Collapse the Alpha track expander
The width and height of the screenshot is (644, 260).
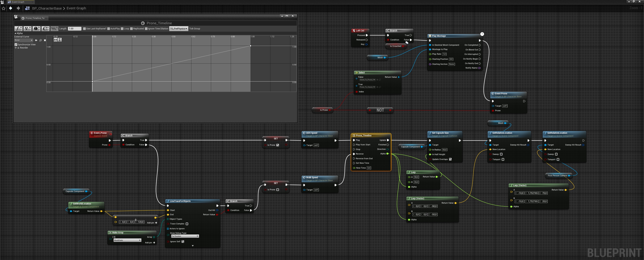point(15,33)
